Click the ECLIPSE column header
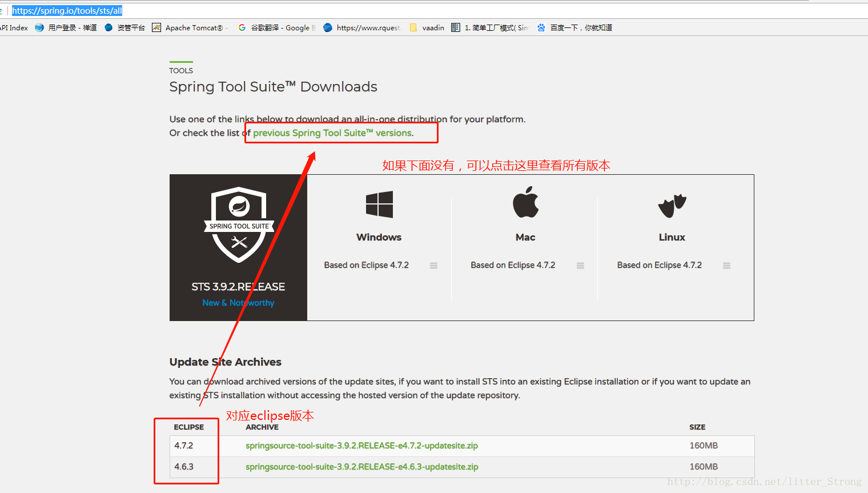The height and width of the screenshot is (493, 868). [x=189, y=427]
